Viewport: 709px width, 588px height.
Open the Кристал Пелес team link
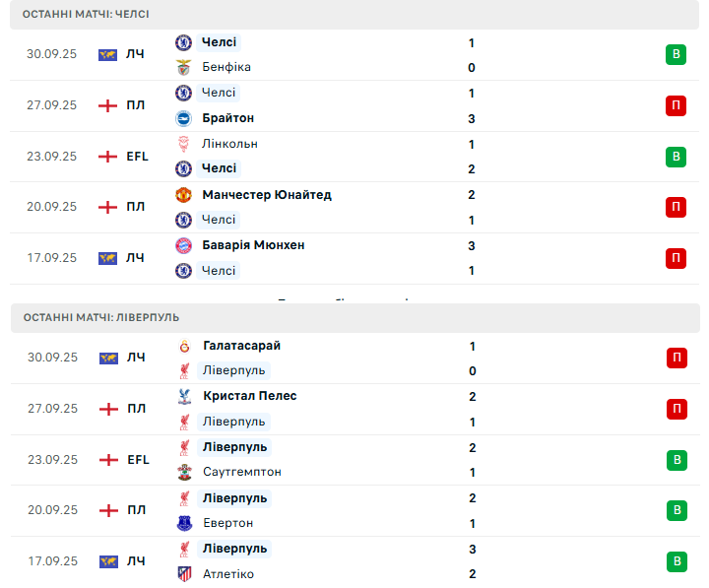(249, 396)
